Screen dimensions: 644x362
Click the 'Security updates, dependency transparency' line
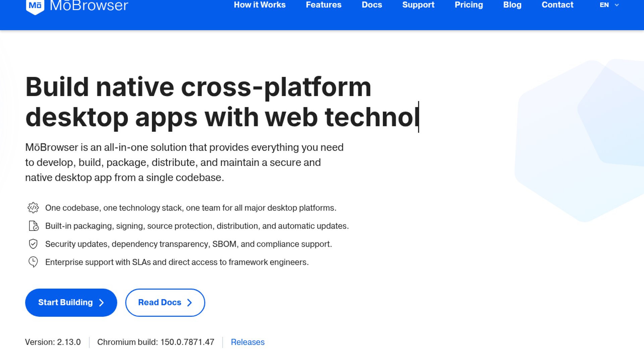(x=189, y=244)
